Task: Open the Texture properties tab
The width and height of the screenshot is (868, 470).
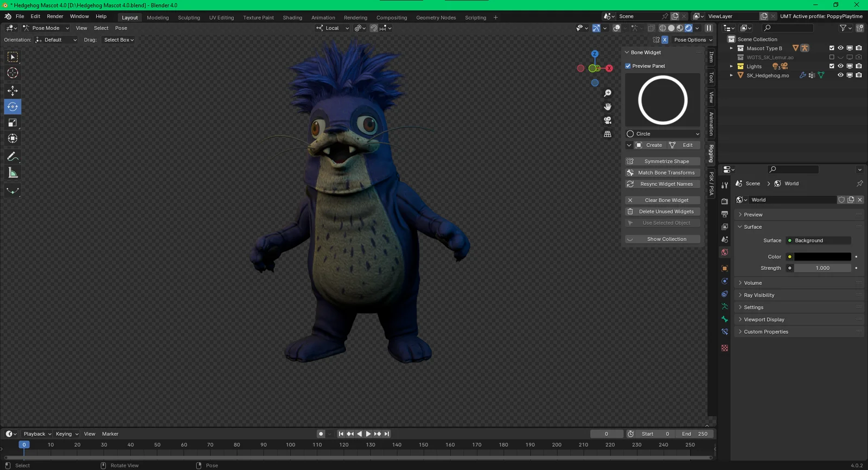Action: [725, 348]
